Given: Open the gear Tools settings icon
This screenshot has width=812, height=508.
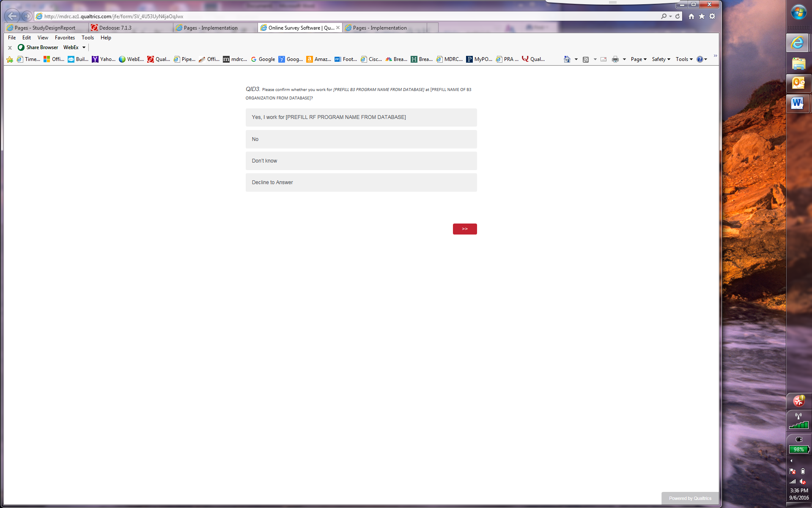Looking at the screenshot, I should (712, 16).
